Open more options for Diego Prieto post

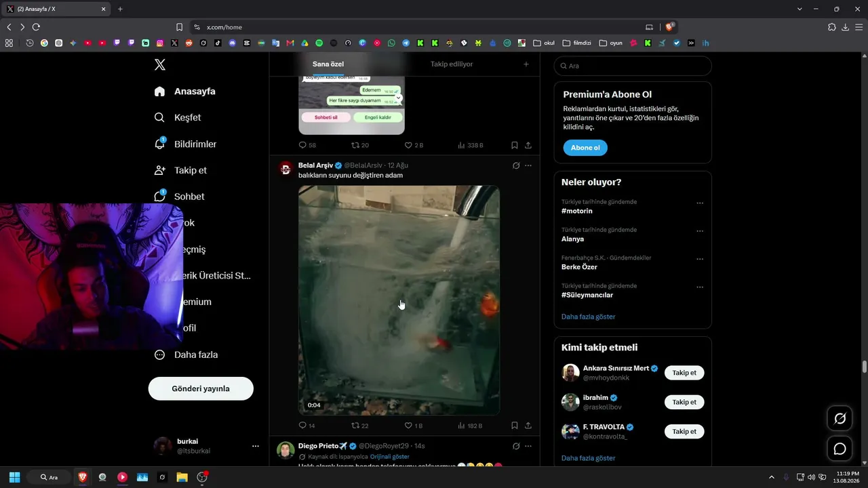(528, 446)
